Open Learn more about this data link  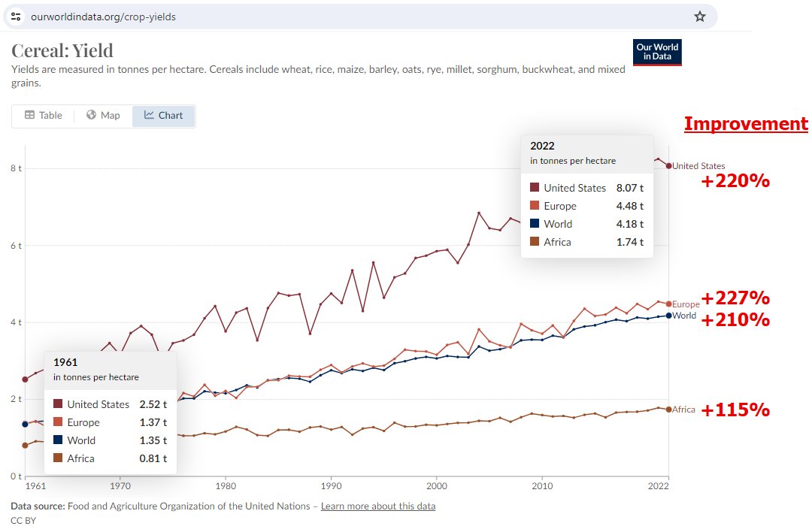tap(377, 506)
